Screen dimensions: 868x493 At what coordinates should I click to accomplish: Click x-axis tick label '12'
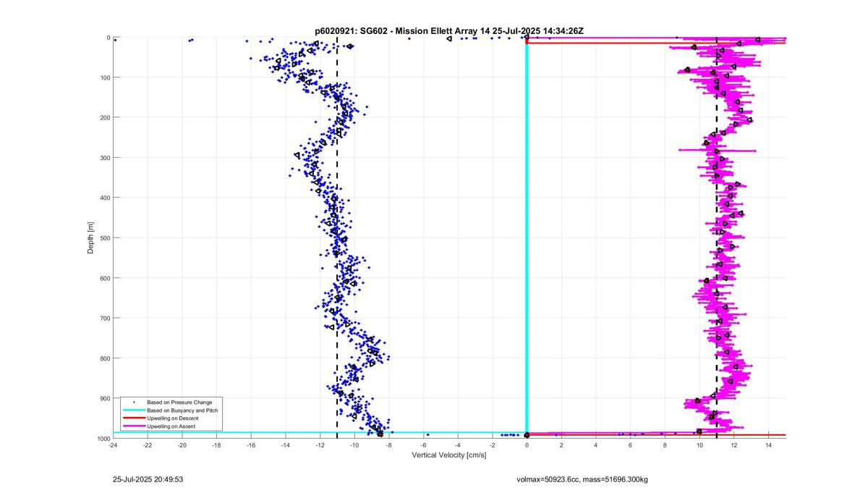tap(733, 445)
